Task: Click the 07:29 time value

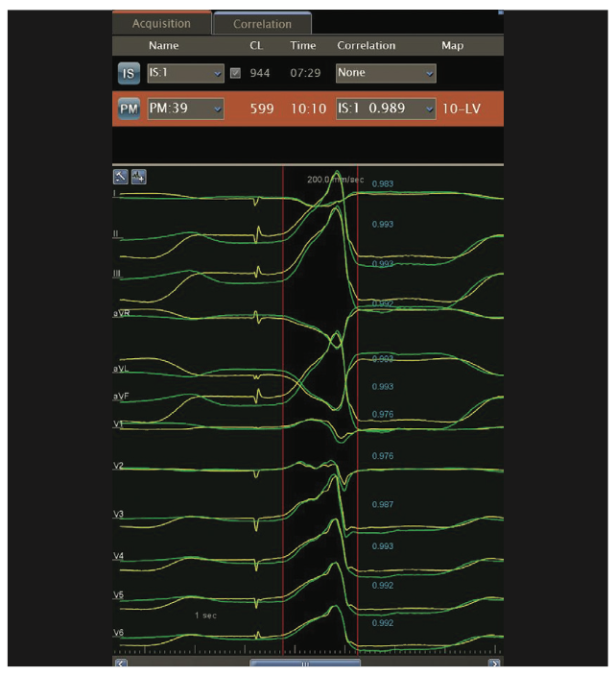Action: coord(305,73)
